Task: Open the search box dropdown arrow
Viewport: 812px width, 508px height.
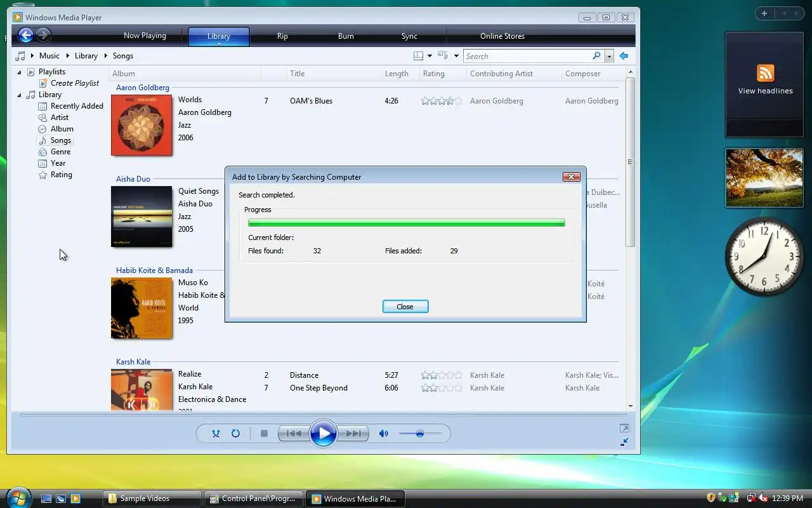Action: 609,56
